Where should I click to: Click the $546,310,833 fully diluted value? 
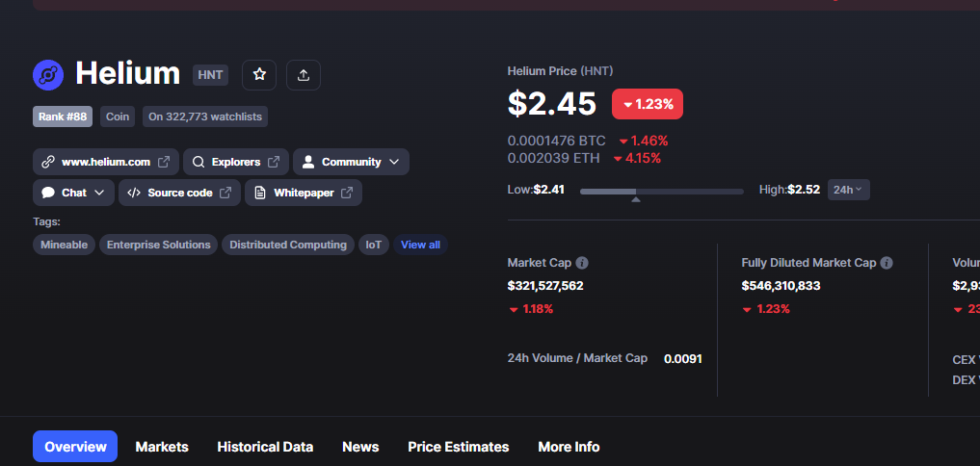(781, 286)
